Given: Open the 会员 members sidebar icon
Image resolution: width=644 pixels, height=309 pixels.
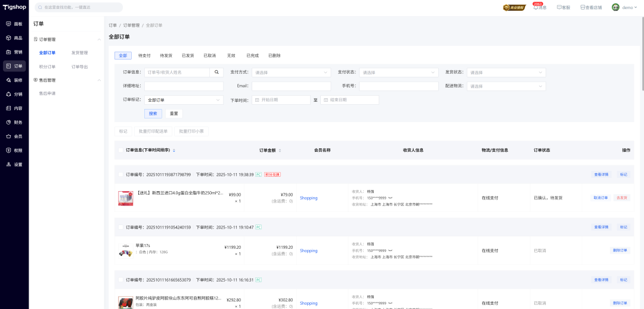Looking at the screenshot, I should 8,136.
